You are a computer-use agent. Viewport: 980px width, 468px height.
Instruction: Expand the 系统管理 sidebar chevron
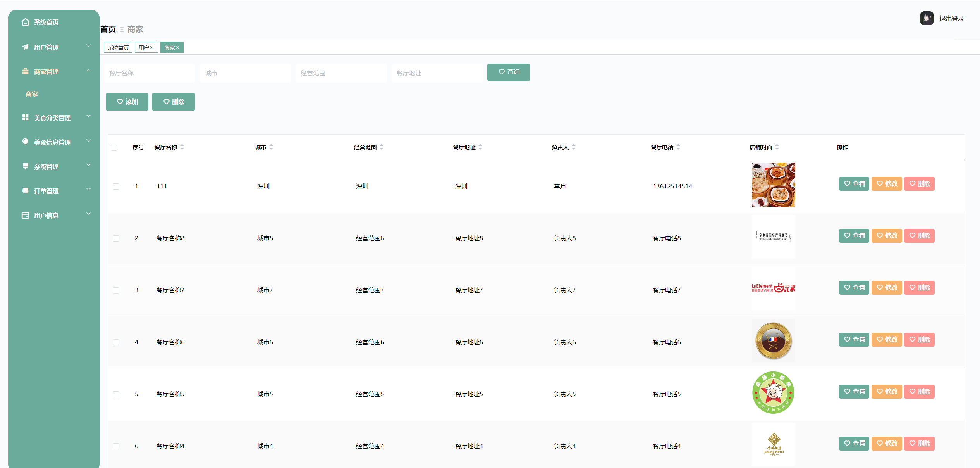(88, 165)
